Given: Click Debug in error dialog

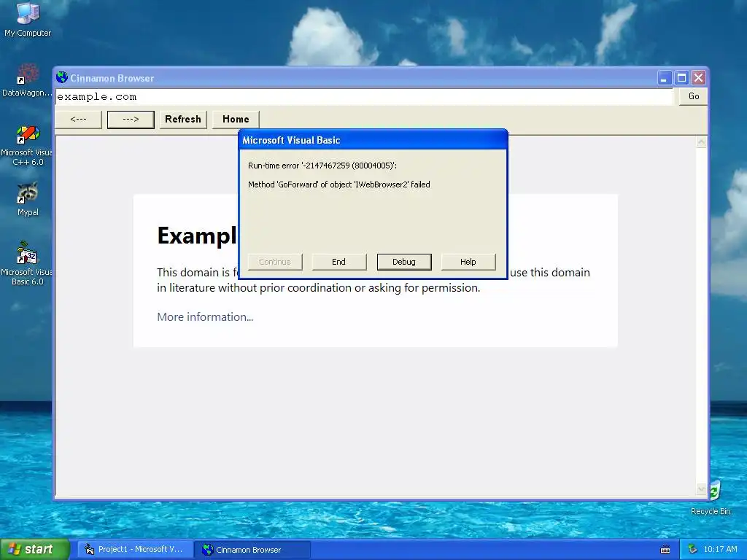Looking at the screenshot, I should point(404,262).
